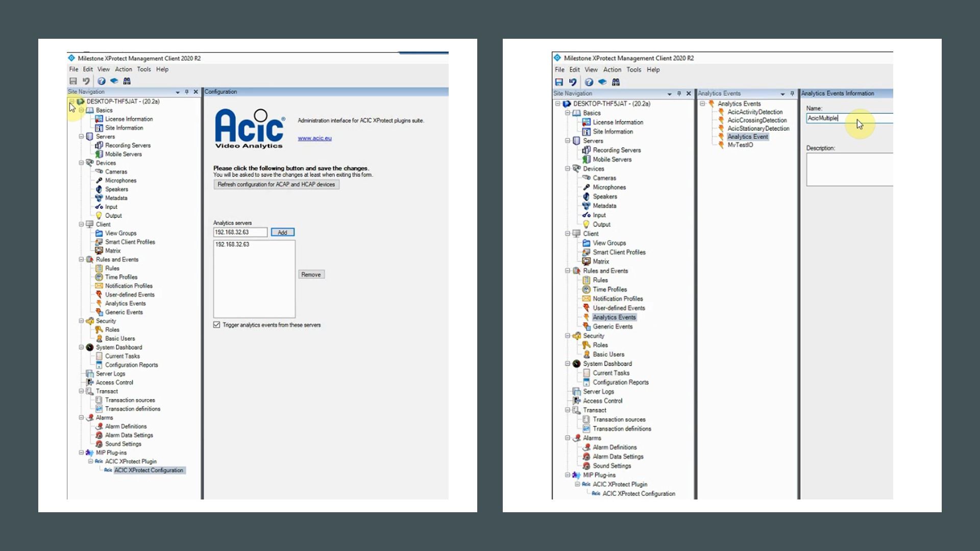Viewport: 980px width, 551px height.
Task: Select Cameras icon in left window tree
Action: 99,172
